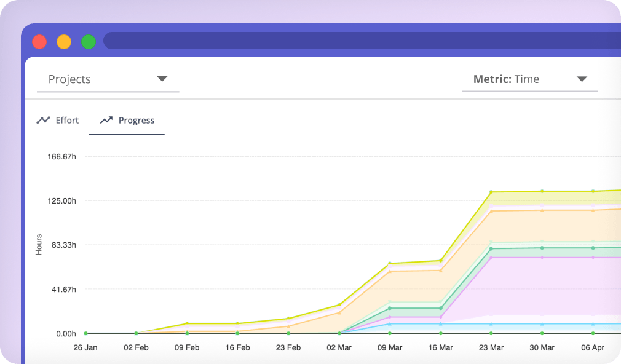Click the green maximize window button
621x364 pixels.
click(89, 42)
